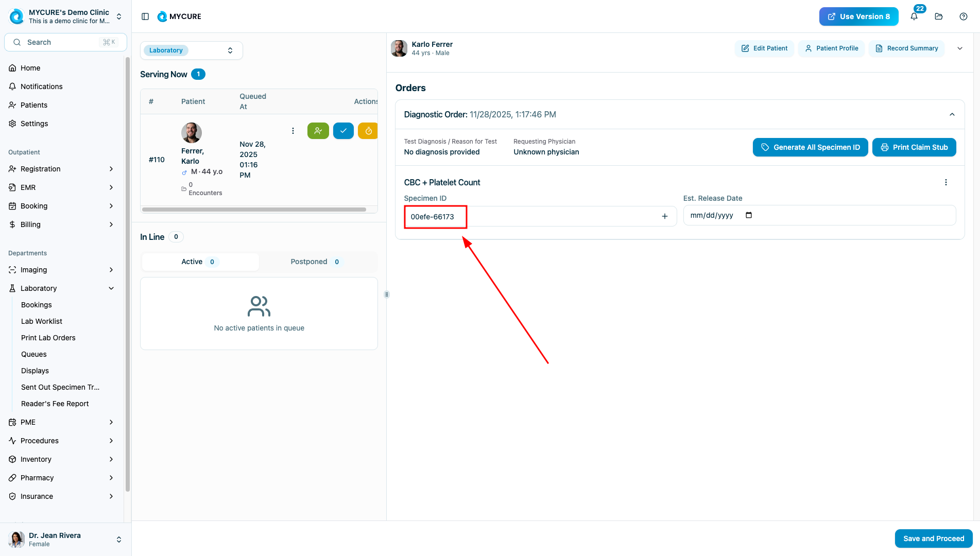Click the blue checkmark action button

(x=343, y=131)
